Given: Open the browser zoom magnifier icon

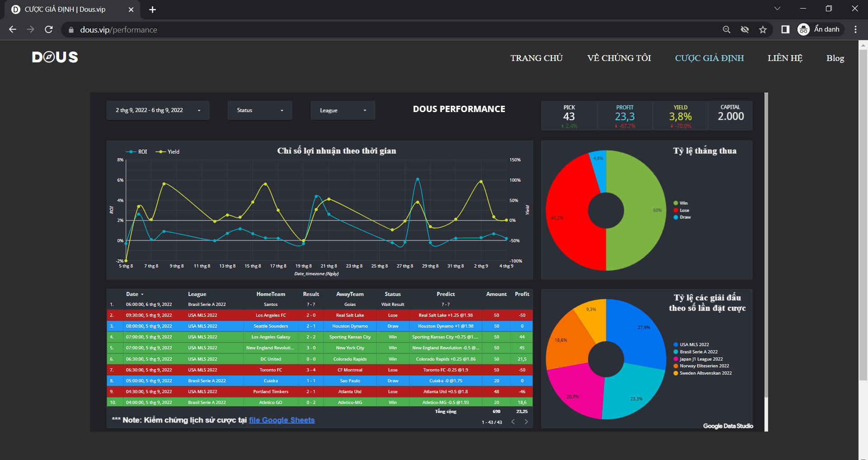Looking at the screenshot, I should click(726, 29).
